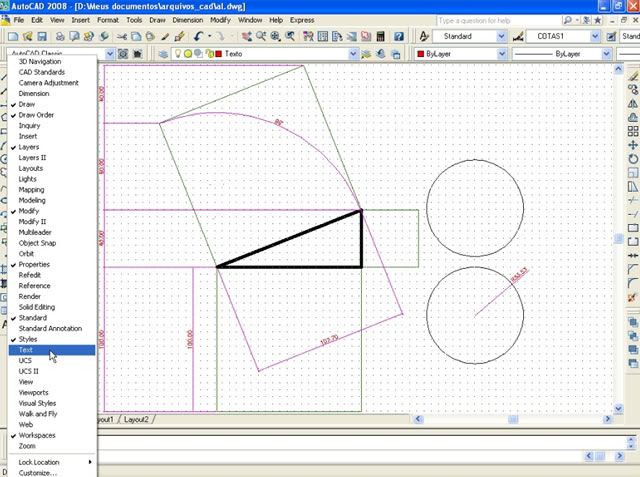Click Customize... at bottom of list
Viewport: 640px width, 477px height.
click(x=38, y=473)
